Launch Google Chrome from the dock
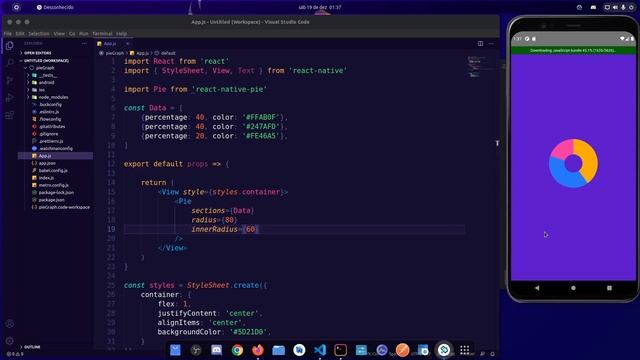Viewport: 640px width, 360px height. pyautogui.click(x=237, y=350)
